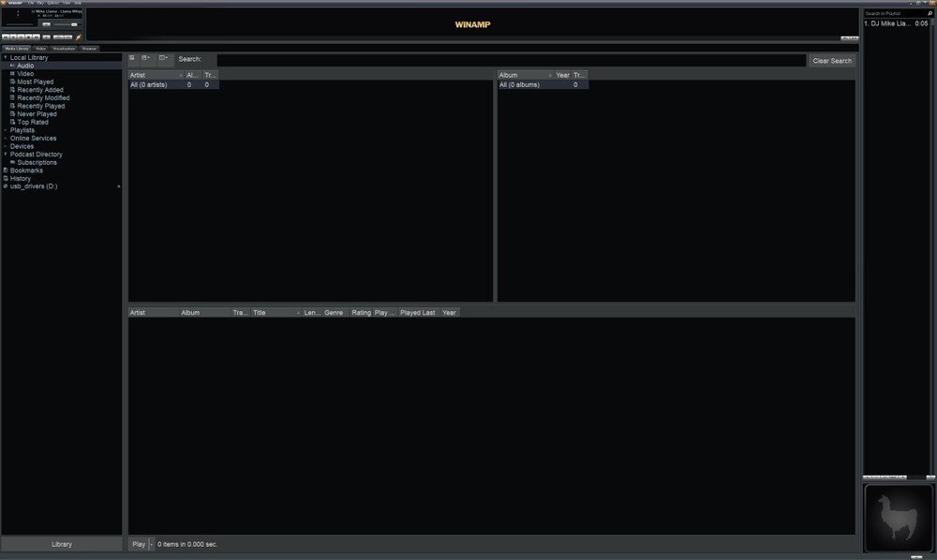Image resolution: width=937 pixels, height=560 pixels.
Task: Click the playlist search magnifier icon
Action: click(930, 13)
